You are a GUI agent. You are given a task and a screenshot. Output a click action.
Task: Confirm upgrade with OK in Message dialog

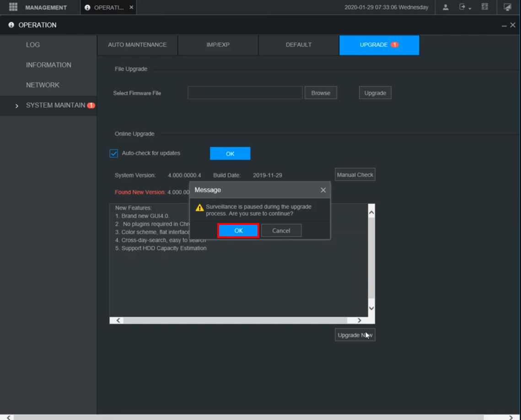coord(238,231)
